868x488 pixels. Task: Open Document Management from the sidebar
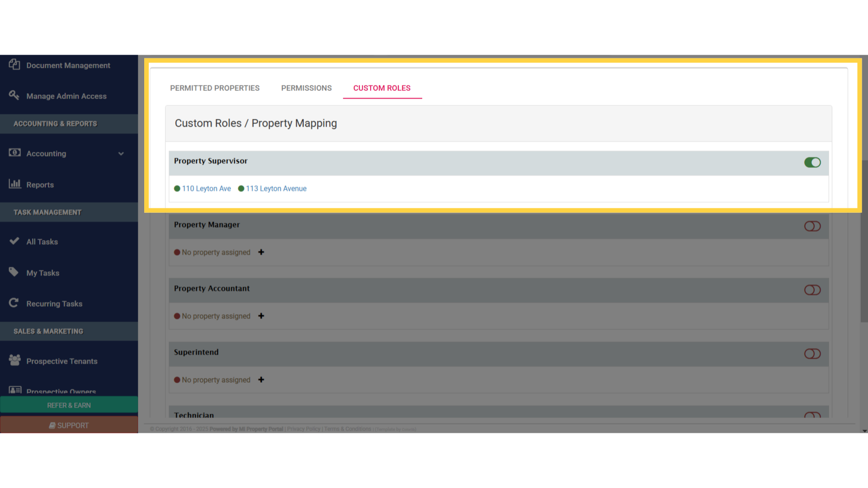(x=68, y=65)
